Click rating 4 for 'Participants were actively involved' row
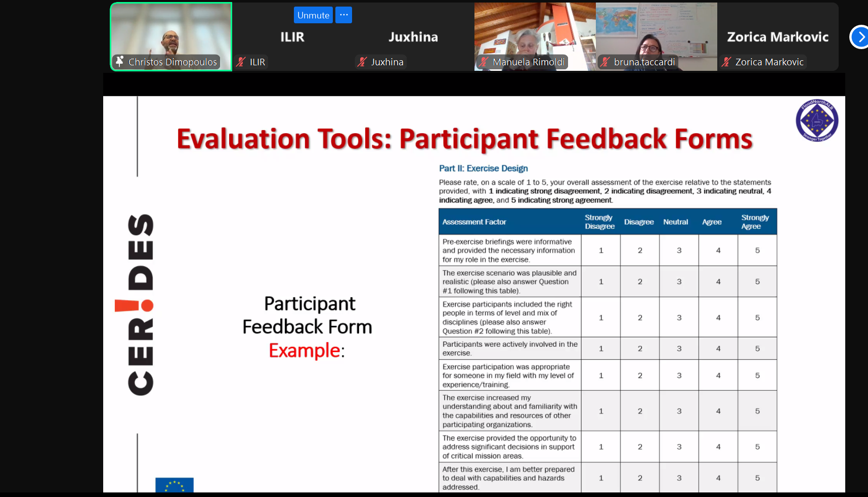868x497 pixels. point(718,349)
